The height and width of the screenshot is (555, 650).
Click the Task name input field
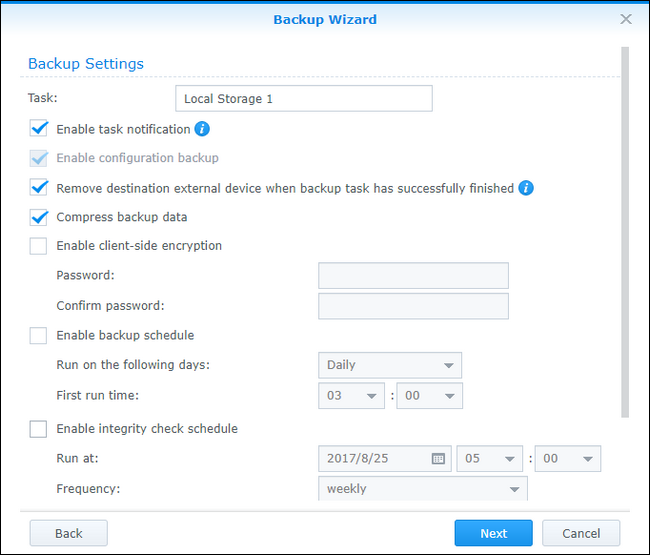pos(303,99)
